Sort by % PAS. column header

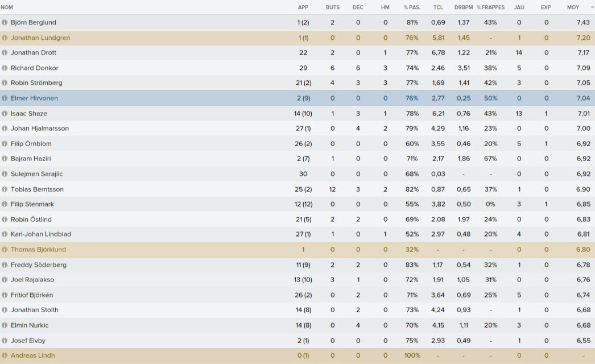pos(411,7)
